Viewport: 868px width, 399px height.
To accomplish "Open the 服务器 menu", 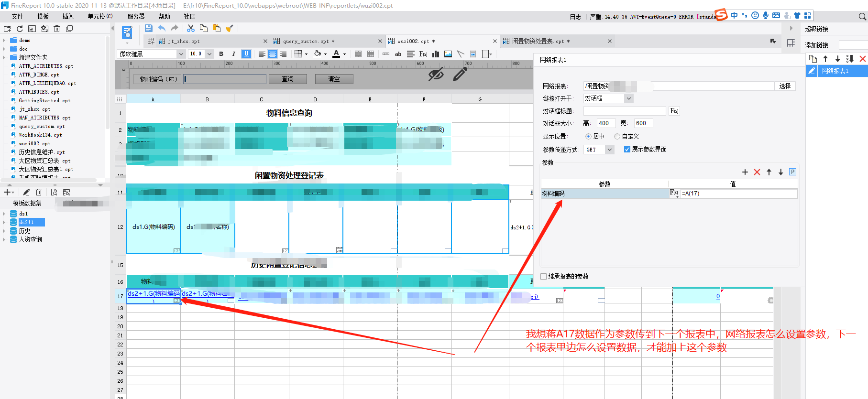I will pos(136,17).
